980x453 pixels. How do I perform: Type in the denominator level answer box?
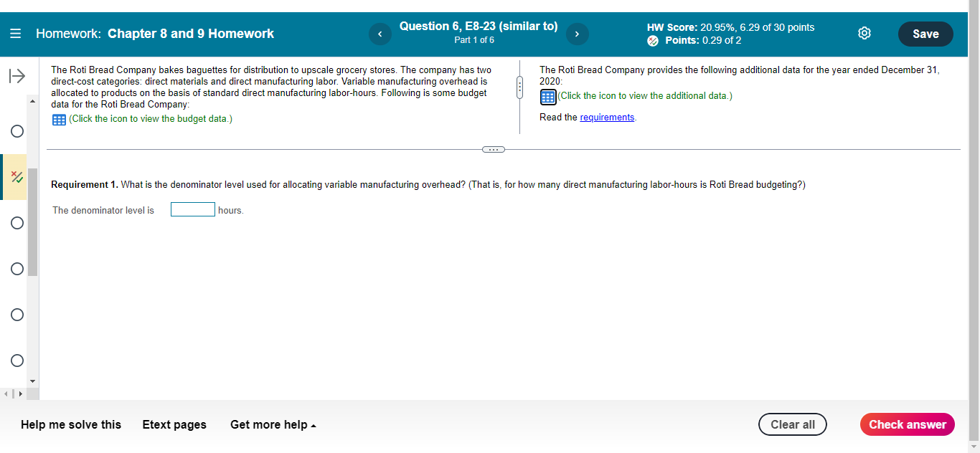[192, 209]
